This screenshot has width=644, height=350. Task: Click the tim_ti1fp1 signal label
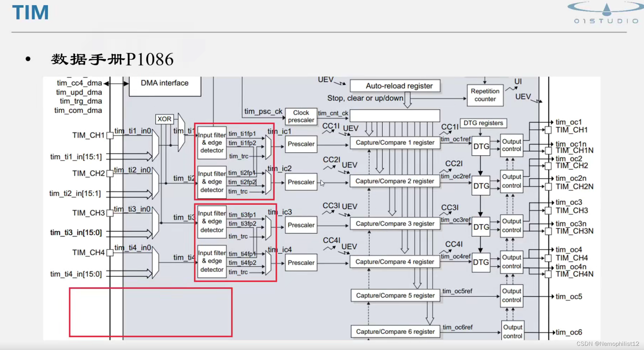242,134
